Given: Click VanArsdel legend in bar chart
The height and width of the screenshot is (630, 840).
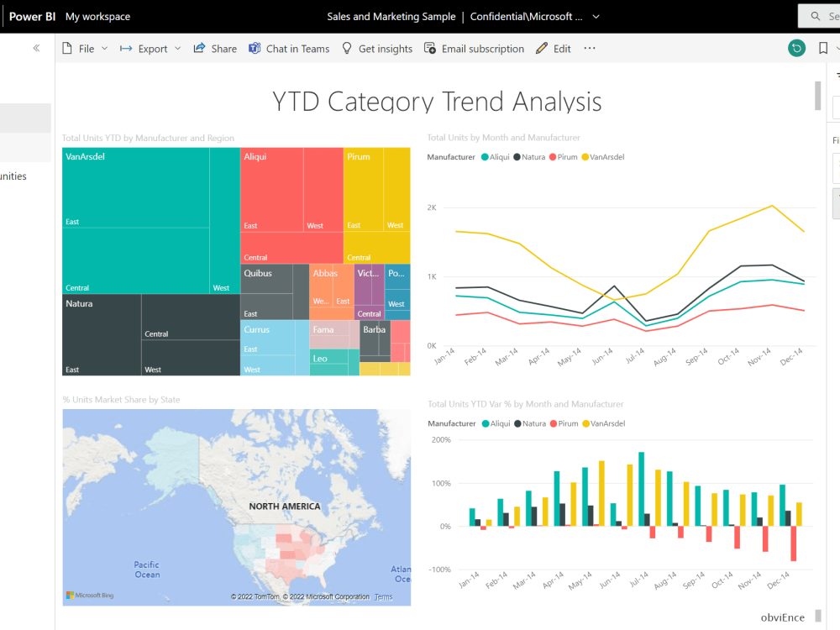Looking at the screenshot, I should coord(604,423).
